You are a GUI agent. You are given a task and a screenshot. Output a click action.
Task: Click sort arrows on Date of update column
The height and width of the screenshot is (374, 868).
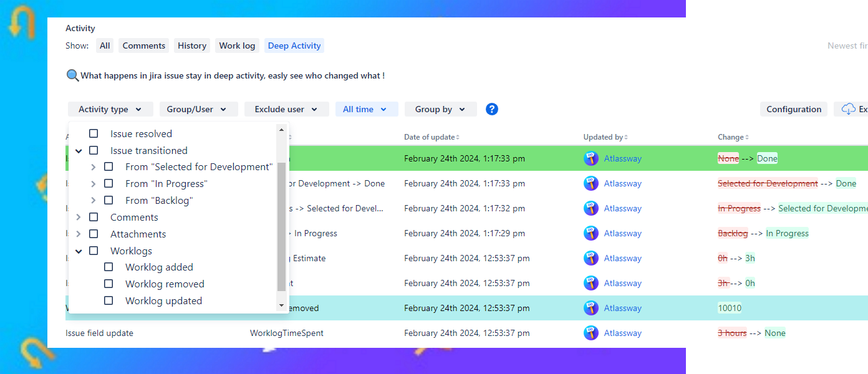click(x=458, y=137)
